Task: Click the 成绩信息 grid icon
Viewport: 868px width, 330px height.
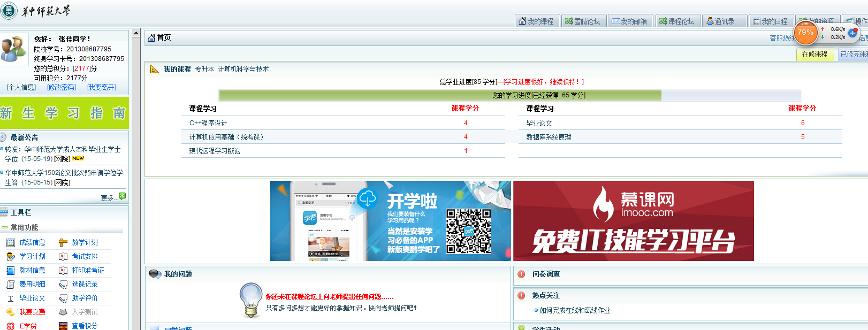Action: point(10,243)
